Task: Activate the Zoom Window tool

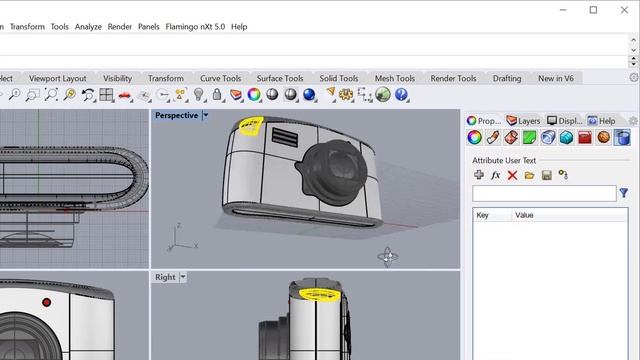Action: pyautogui.click(x=33, y=95)
